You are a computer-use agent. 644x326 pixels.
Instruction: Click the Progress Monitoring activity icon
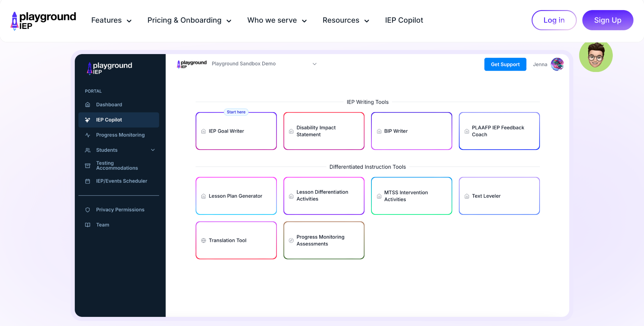click(87, 135)
